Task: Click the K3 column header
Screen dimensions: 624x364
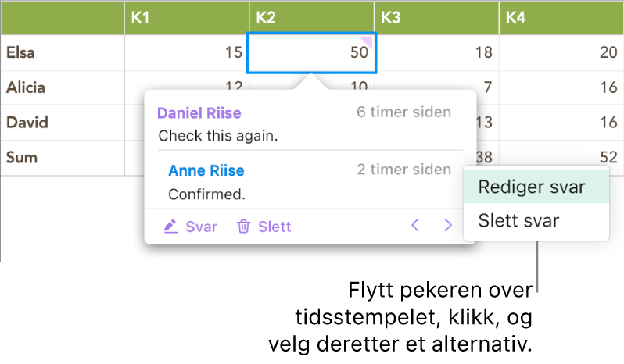Action: [x=436, y=17]
